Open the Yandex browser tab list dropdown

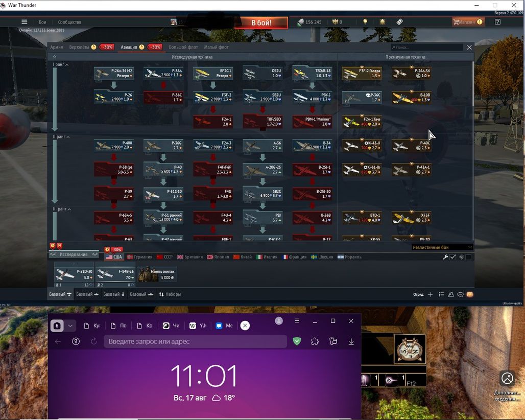pos(70,325)
